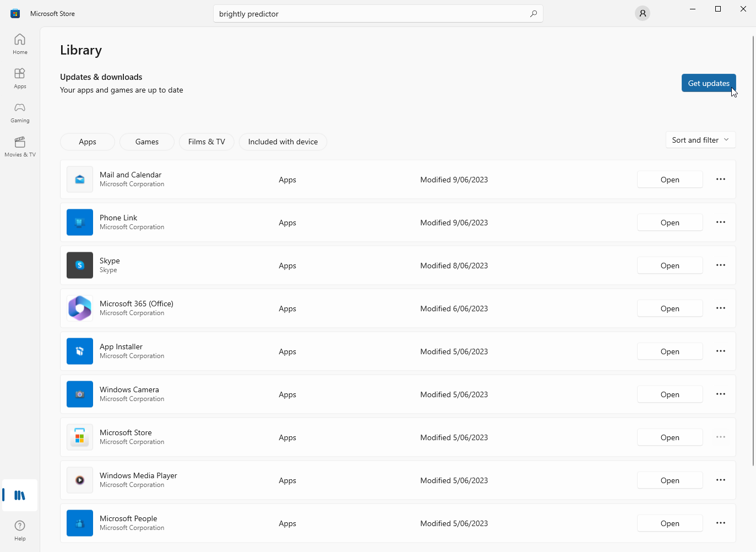Open Microsoft Store from its row
756x552 pixels.
670,437
